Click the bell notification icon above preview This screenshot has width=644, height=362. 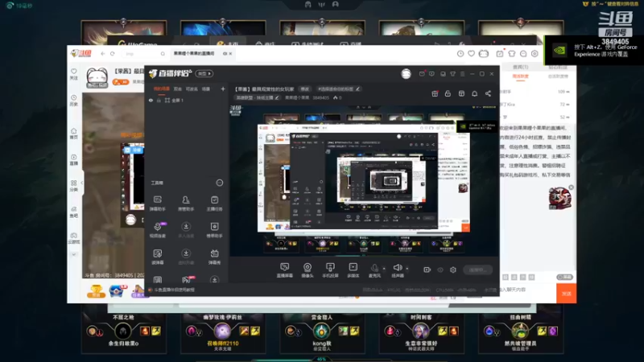pyautogui.click(x=474, y=93)
